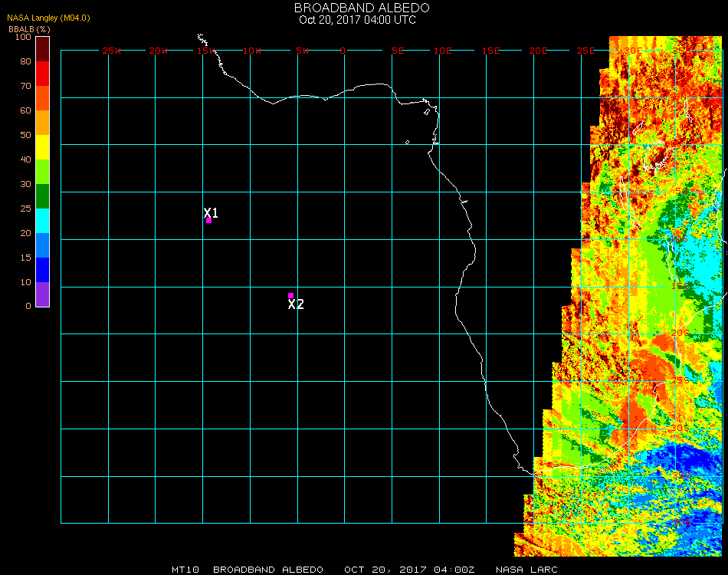Click the Oct 20, 2017 04:00 UTC timestamp
This screenshot has width=728, height=575.
(x=357, y=20)
